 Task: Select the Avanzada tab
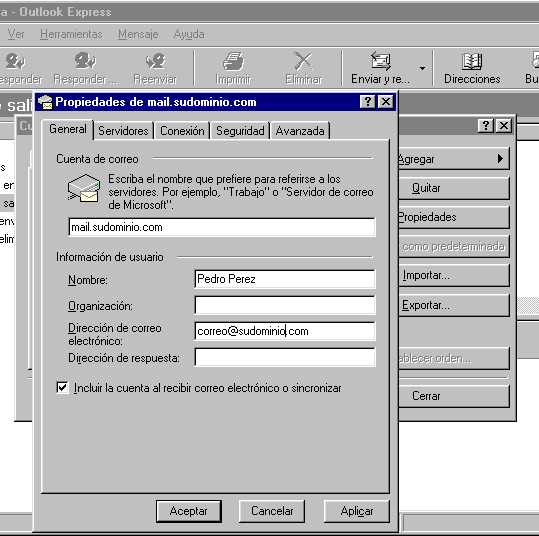300,131
